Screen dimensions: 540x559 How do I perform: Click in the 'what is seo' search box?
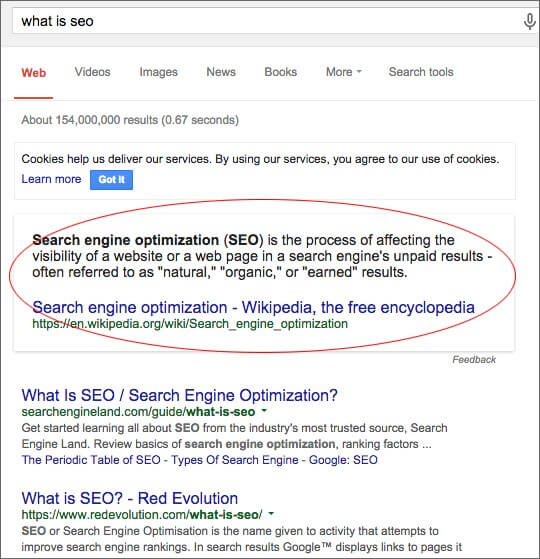tap(264, 21)
